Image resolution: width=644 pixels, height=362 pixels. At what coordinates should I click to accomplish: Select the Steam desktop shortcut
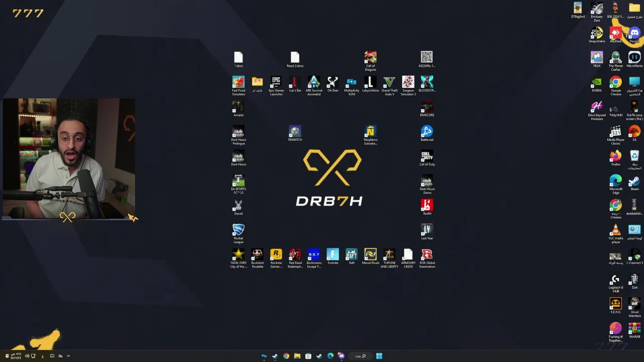(634, 183)
